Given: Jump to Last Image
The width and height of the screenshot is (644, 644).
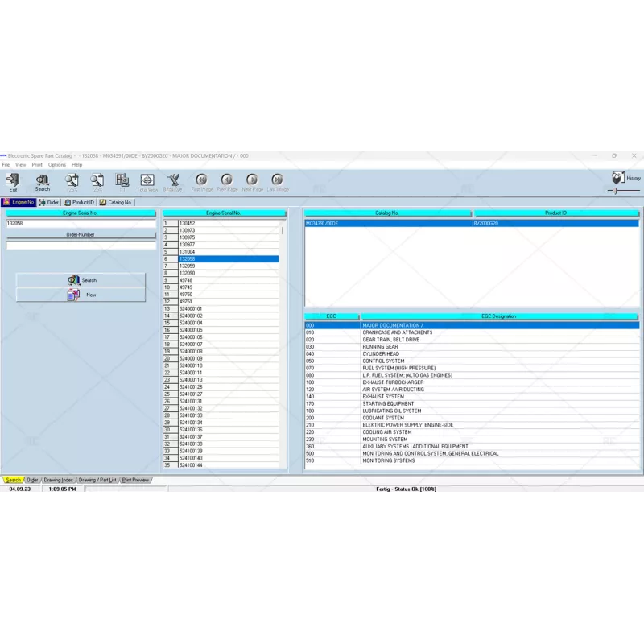Looking at the screenshot, I should click(x=278, y=181).
